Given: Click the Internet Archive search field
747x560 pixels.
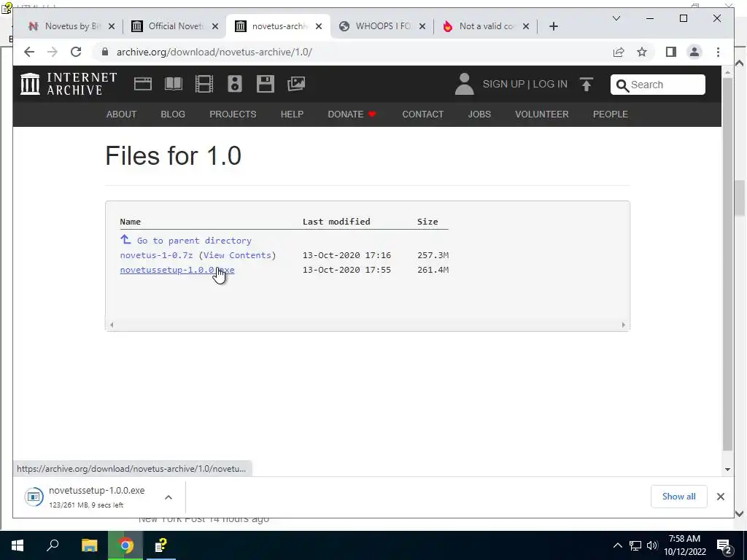Looking at the screenshot, I should 657,85.
